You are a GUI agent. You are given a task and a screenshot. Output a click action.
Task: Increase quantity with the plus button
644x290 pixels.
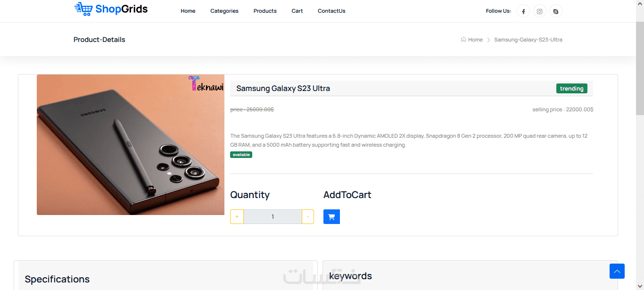[237, 217]
